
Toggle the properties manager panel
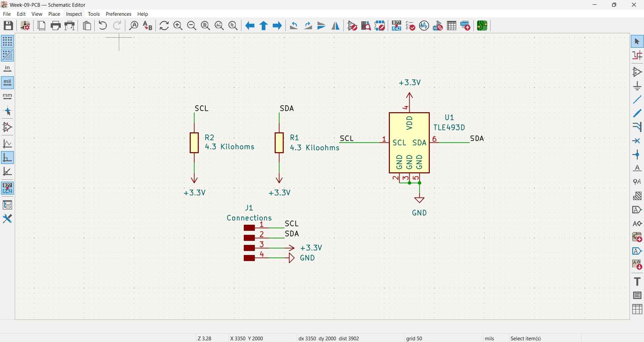7,219
